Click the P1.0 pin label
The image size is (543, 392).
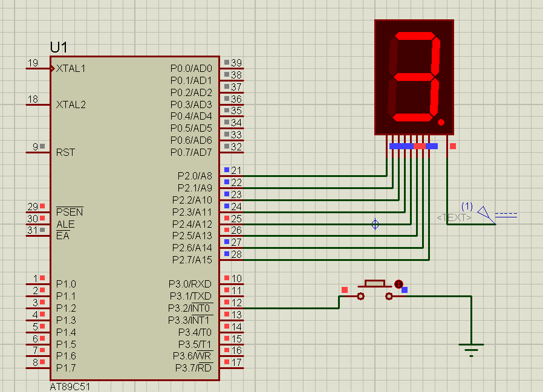pos(66,284)
